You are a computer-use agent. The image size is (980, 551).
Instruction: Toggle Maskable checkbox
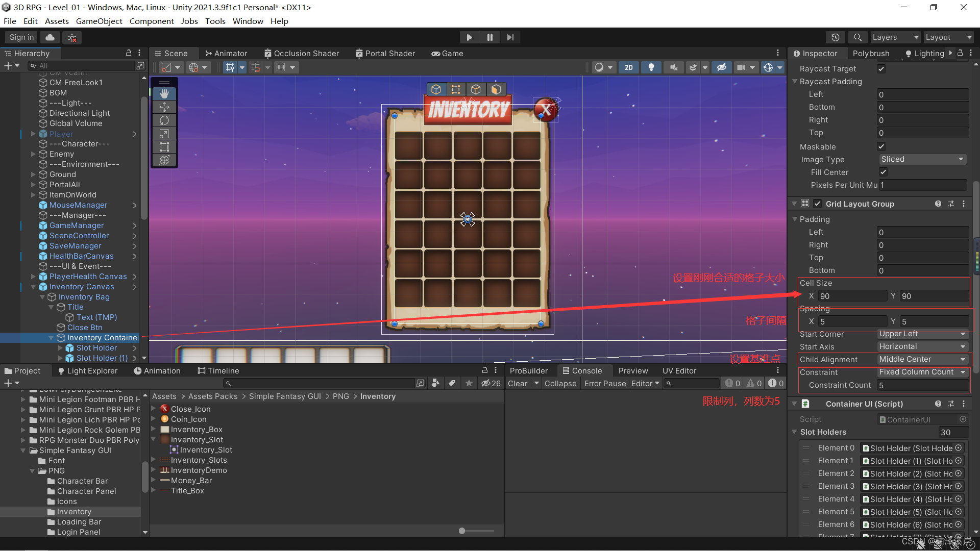881,146
